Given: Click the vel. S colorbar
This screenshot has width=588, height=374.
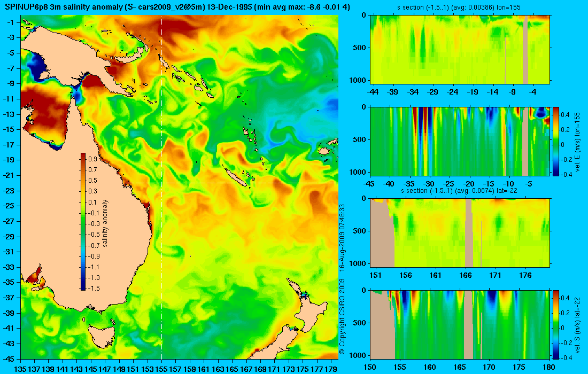Looking at the screenshot, I should pos(556,324).
